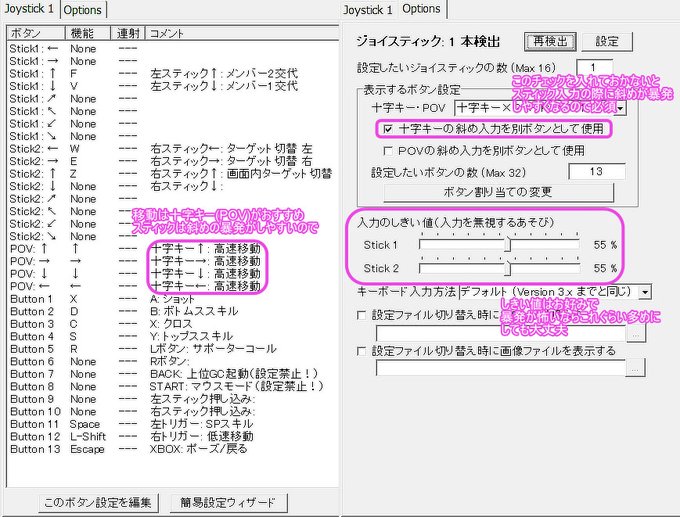Click the ボタン column header
The height and width of the screenshot is (517, 680).
[36, 33]
